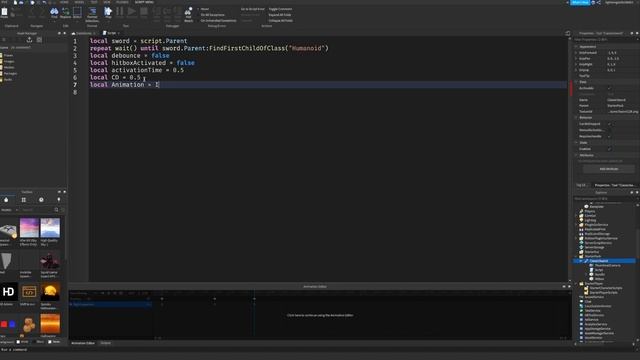The height and width of the screenshot is (360, 640).
Task: Click the import upload icon in Asset Manager
Action: 29,40
